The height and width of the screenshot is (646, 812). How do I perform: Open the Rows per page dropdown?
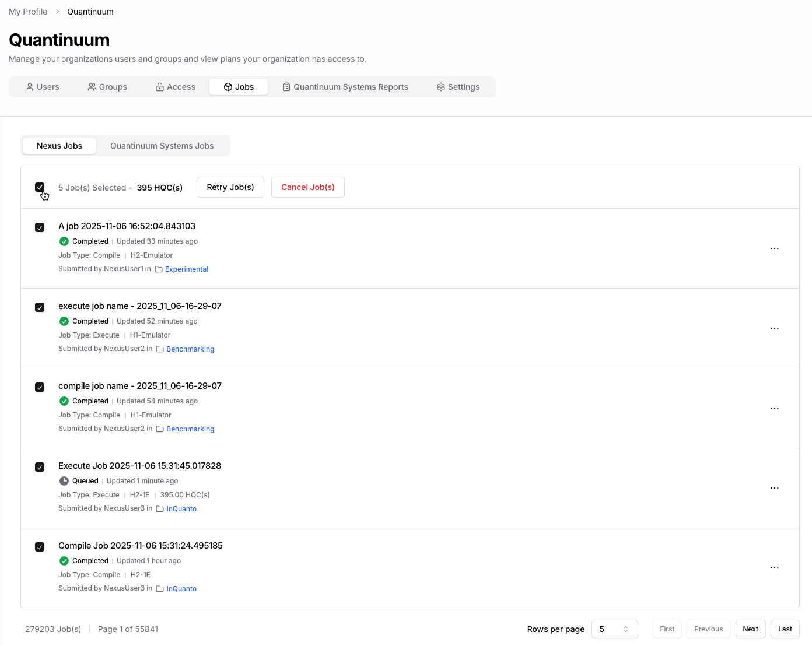coord(614,629)
